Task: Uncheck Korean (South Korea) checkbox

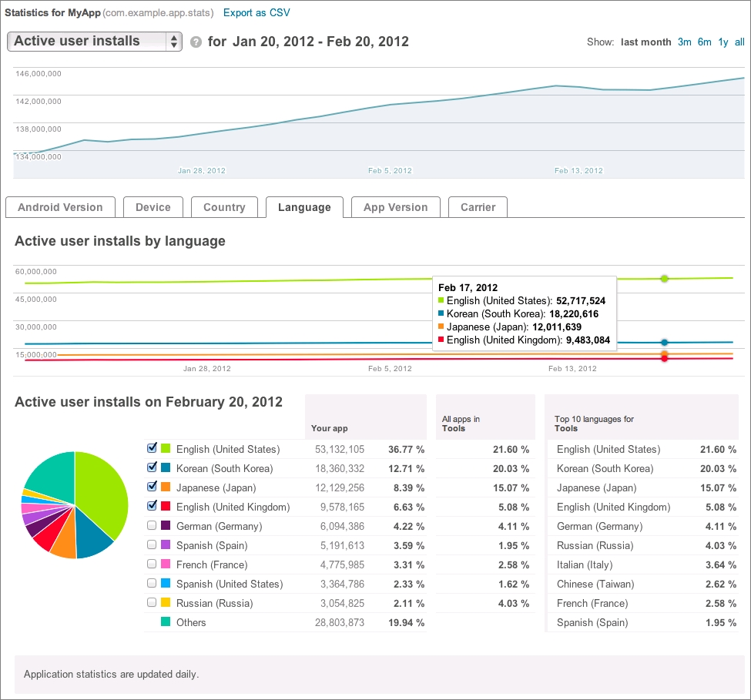Action: pyautogui.click(x=152, y=467)
